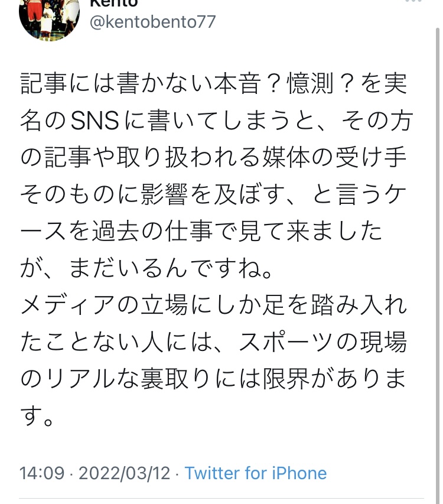The height and width of the screenshot is (504, 443).
Task: Click the text まだいるんですね。
Action: coord(171,269)
